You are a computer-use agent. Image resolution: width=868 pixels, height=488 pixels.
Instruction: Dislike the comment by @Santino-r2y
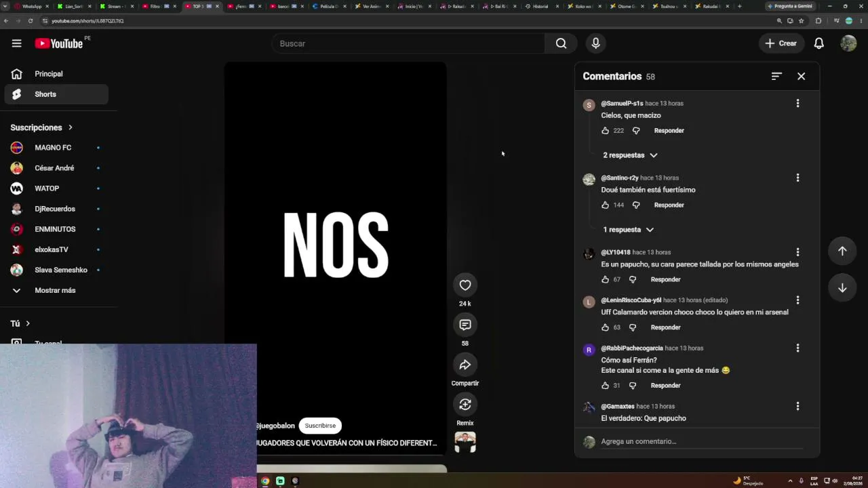pos(636,205)
